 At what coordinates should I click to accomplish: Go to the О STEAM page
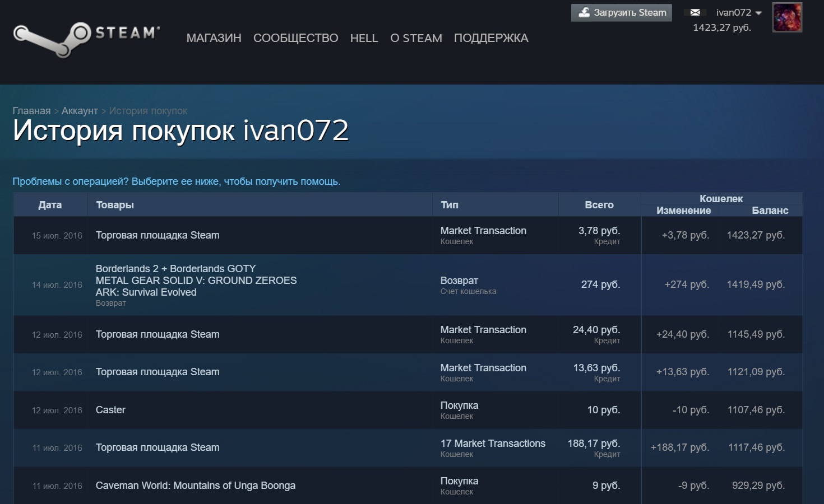click(416, 38)
